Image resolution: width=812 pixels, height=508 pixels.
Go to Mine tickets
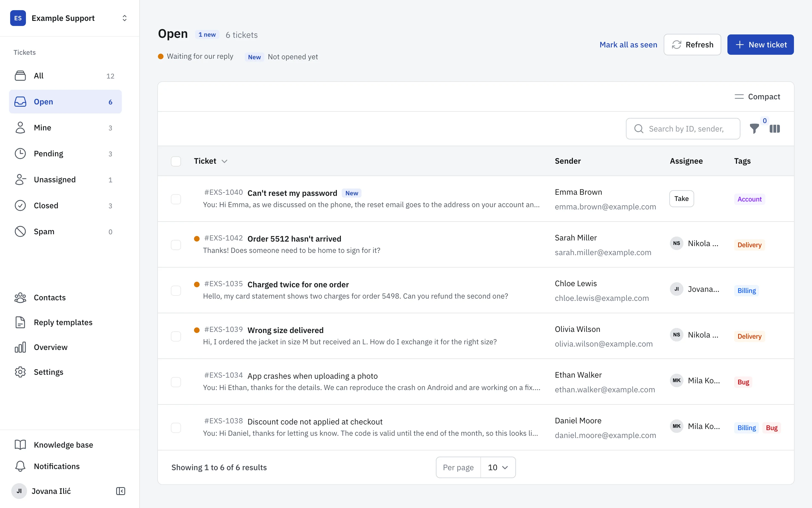click(65, 128)
